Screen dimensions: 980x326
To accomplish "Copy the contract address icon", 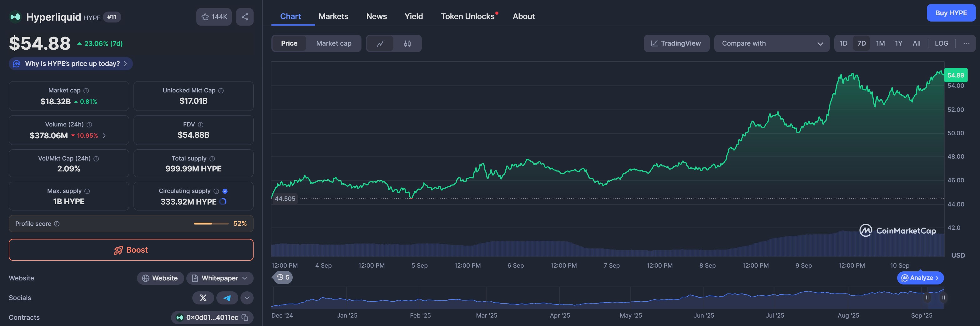I will coord(245,318).
